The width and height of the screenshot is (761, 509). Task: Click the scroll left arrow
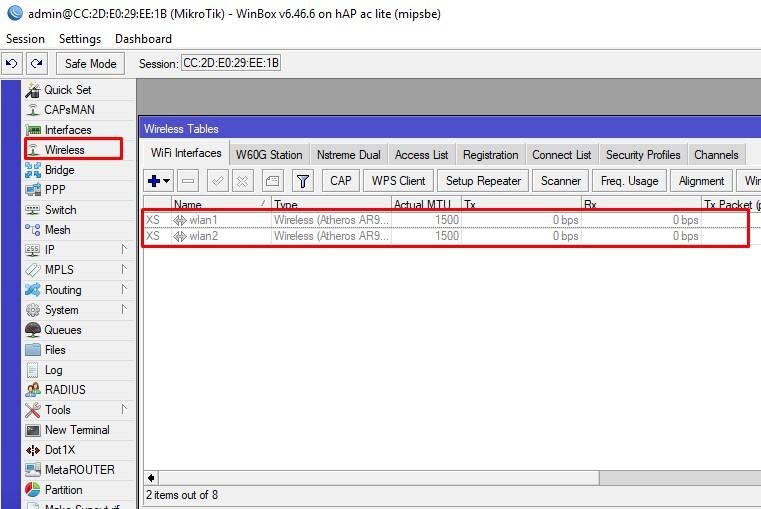(151, 478)
